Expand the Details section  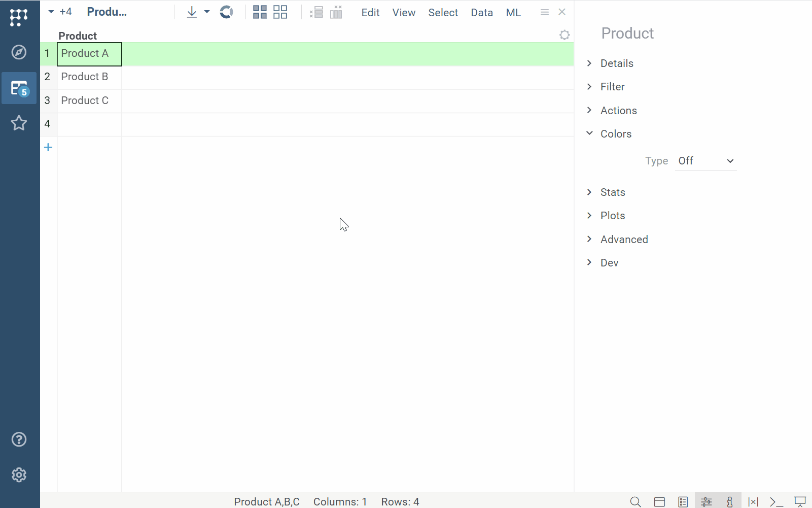coord(617,63)
